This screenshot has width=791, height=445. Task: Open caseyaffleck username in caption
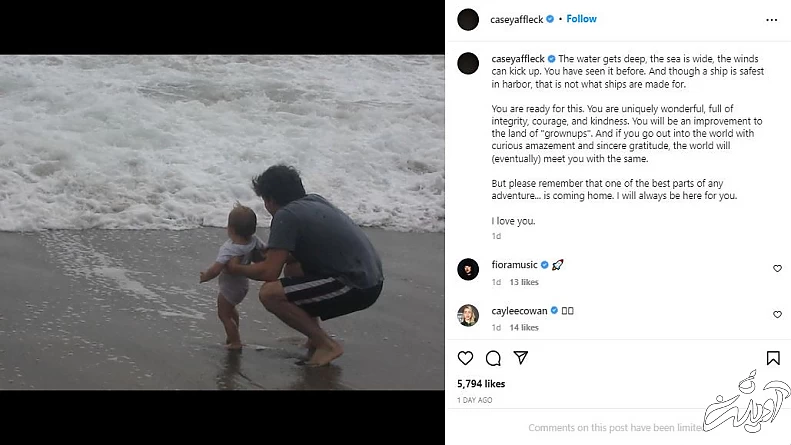point(516,59)
